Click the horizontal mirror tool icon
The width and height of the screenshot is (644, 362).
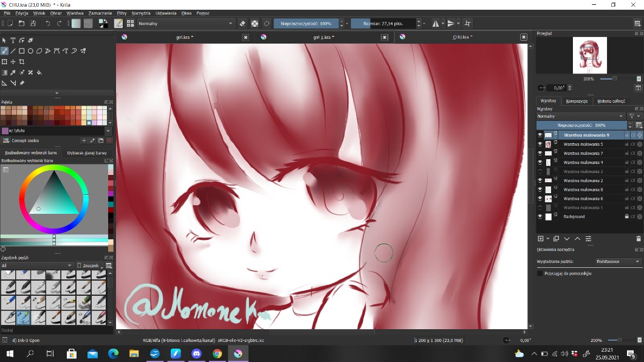(x=437, y=24)
